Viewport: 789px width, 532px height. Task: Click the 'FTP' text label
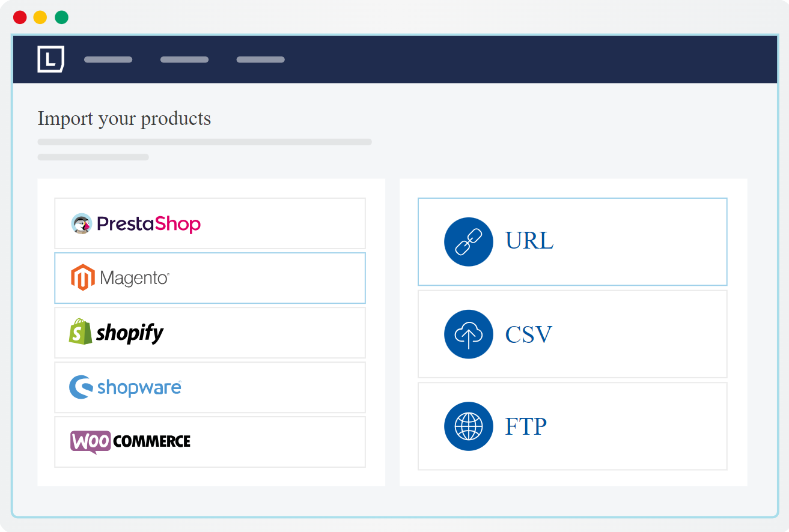point(526,427)
